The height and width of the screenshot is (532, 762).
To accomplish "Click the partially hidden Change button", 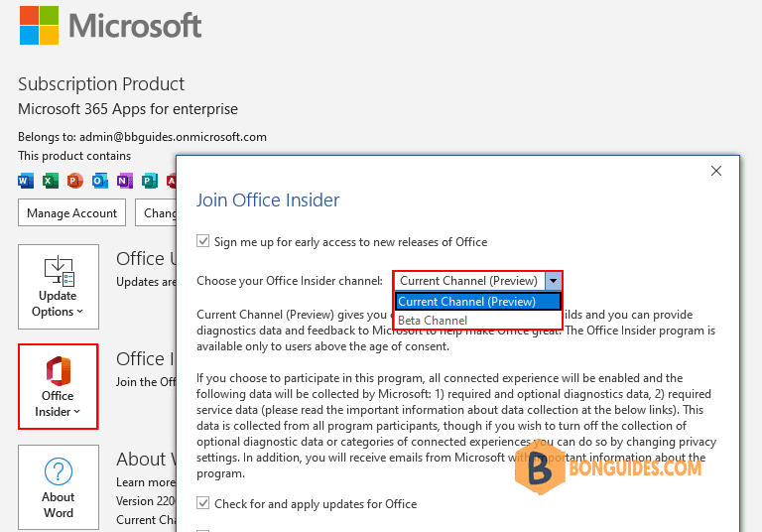I will tap(156, 213).
